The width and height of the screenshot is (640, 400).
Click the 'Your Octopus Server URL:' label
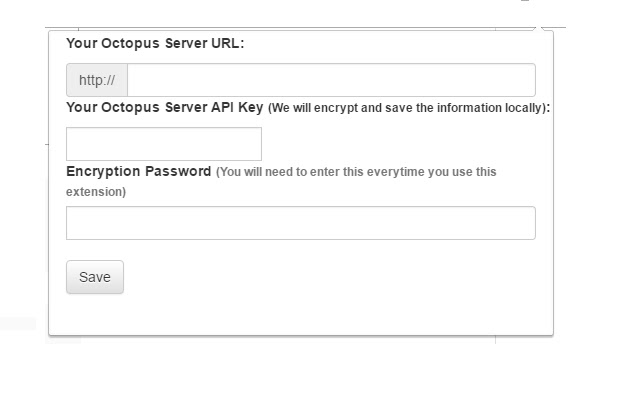(x=155, y=43)
